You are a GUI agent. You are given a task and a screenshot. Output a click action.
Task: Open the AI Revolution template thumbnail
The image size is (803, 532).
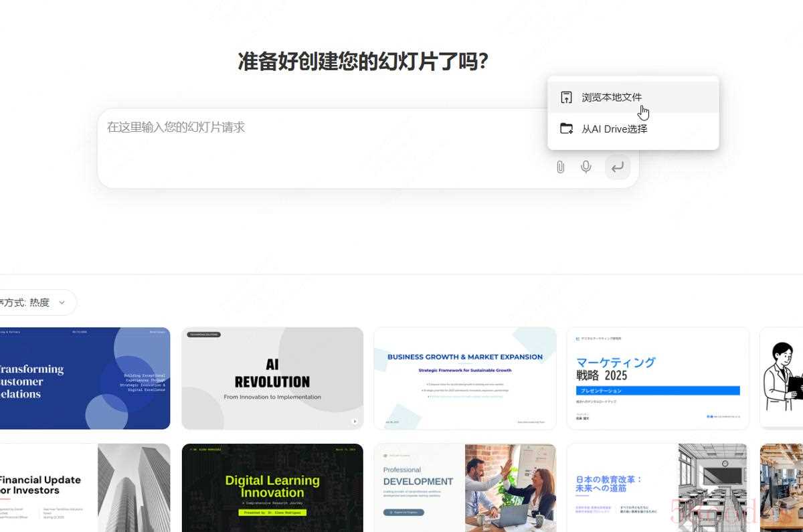[272, 378]
